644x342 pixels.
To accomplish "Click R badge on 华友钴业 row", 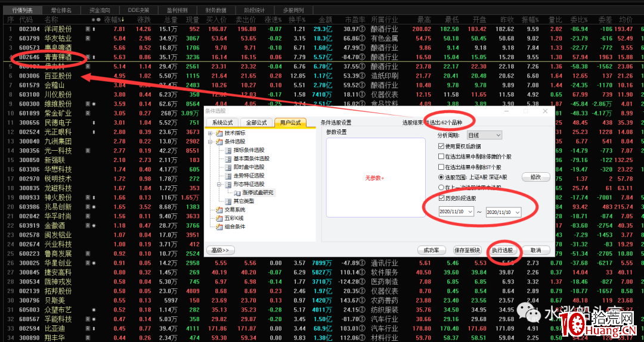I will [88, 38].
